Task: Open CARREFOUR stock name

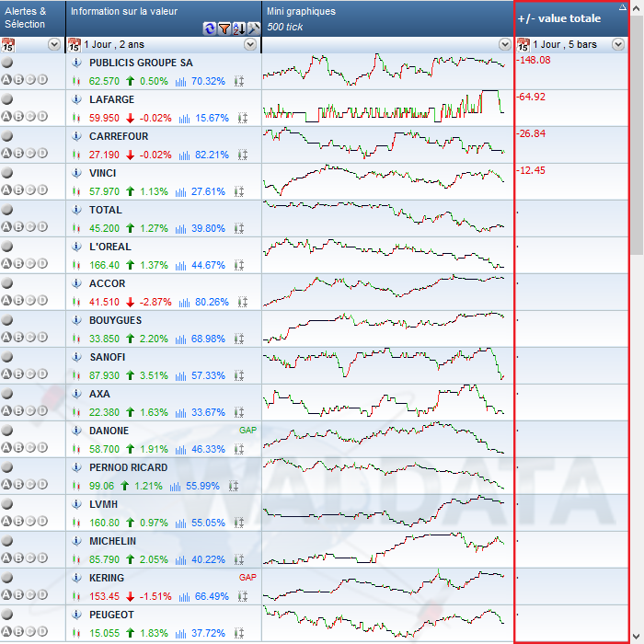Action: [x=119, y=136]
